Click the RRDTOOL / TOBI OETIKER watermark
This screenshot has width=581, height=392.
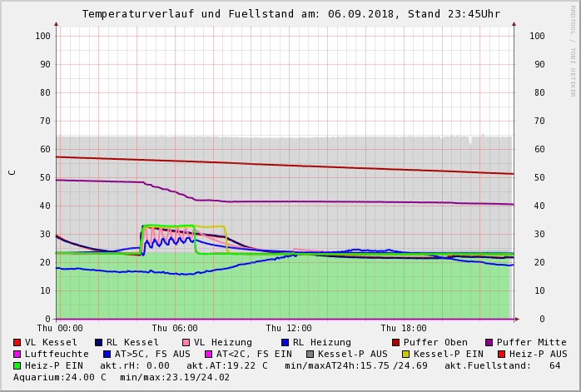tap(573, 50)
